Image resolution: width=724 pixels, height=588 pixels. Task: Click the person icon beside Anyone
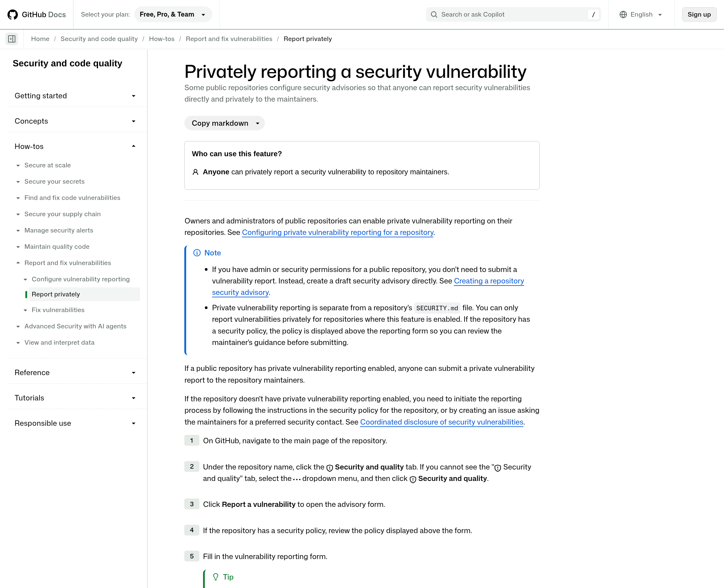195,172
